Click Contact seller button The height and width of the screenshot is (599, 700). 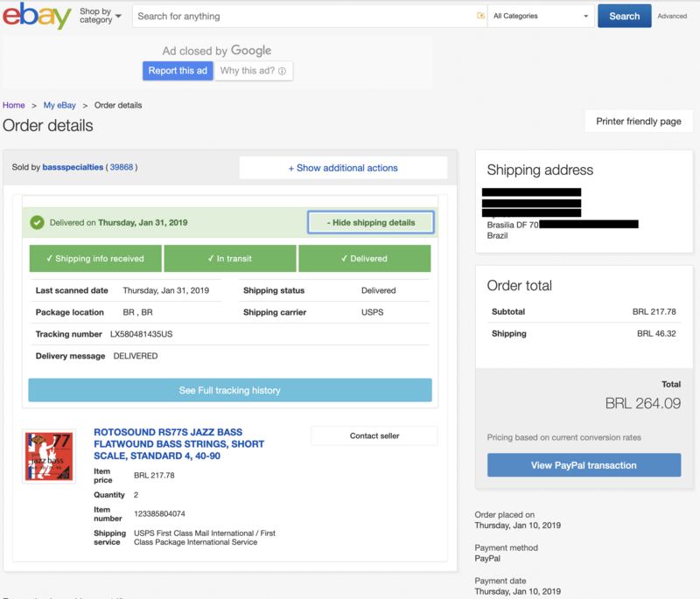coord(374,435)
